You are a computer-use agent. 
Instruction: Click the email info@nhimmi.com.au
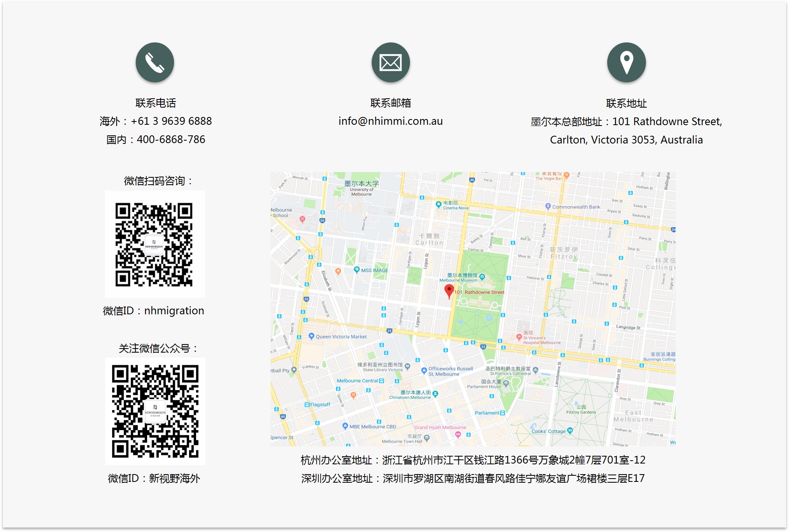(x=390, y=121)
